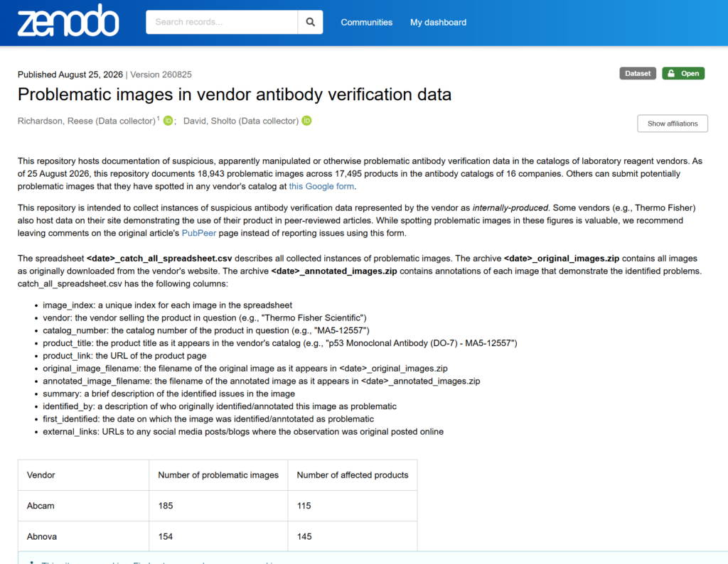The image size is (728, 564).
Task: Click the 'first_identified' bullet item
Action: 208,419
